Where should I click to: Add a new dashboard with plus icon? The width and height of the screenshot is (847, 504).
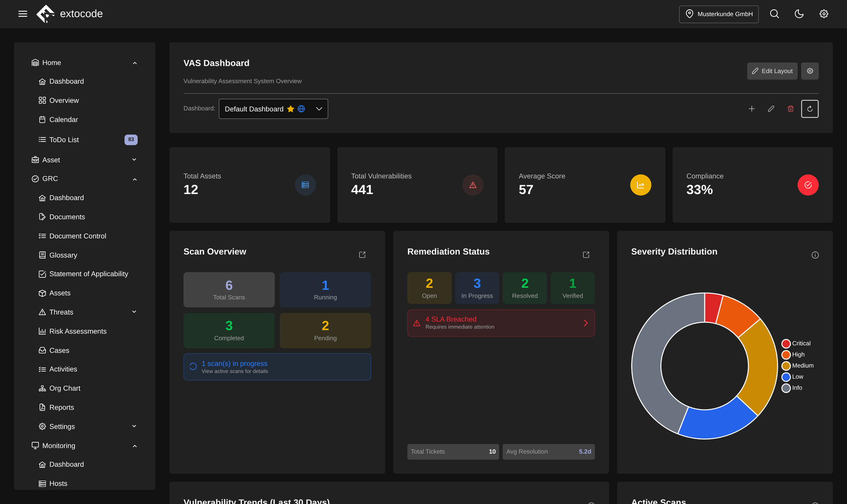click(752, 109)
